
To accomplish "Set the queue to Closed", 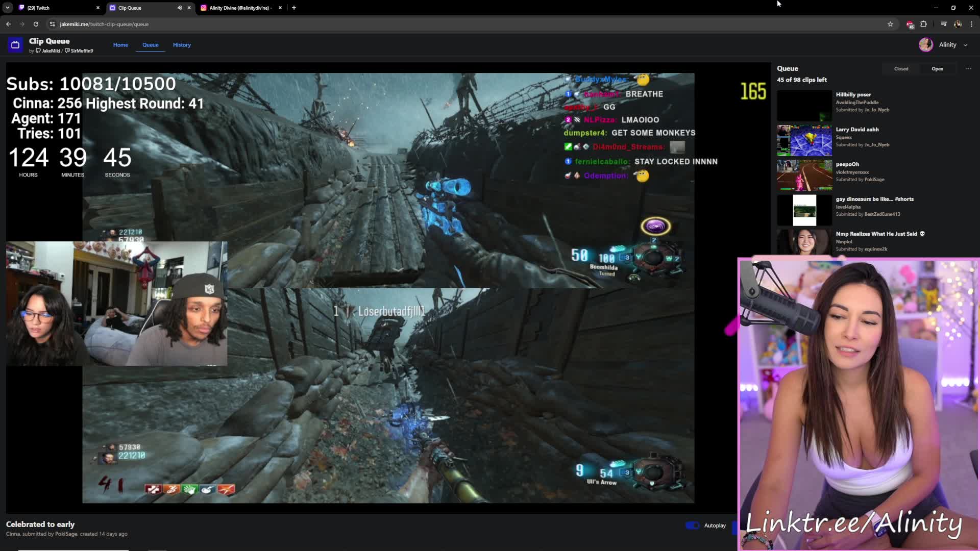I will pyautogui.click(x=901, y=69).
